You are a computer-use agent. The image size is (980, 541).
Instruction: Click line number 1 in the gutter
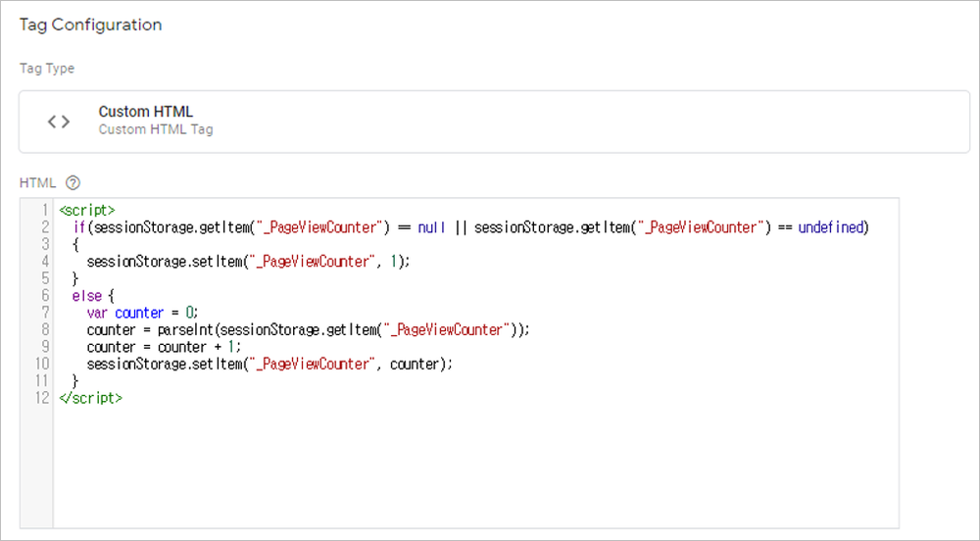click(x=46, y=211)
